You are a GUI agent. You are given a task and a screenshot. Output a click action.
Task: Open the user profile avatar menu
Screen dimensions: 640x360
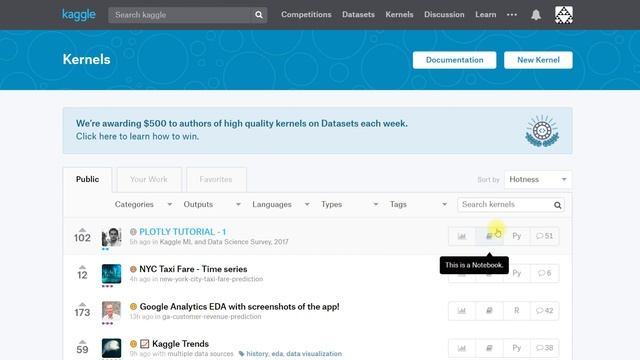tap(564, 15)
